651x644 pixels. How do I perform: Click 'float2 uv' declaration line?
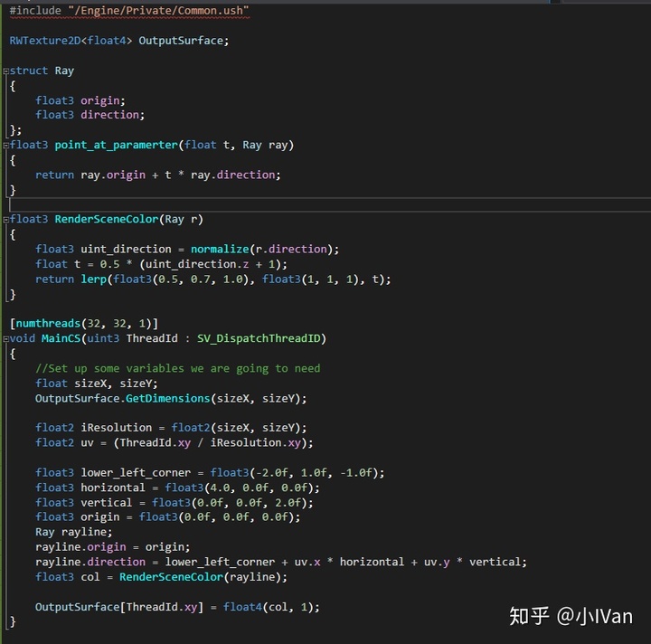click(174, 442)
